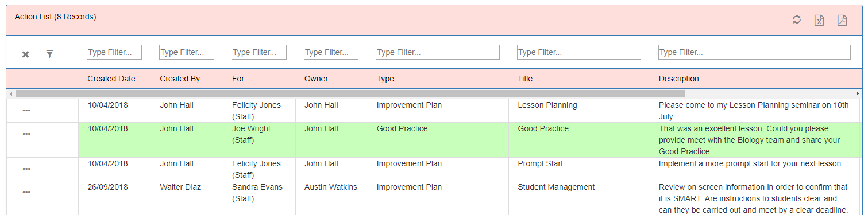The width and height of the screenshot is (868, 215).
Task: Open row menu for Prompt Start action
Action: point(26,169)
